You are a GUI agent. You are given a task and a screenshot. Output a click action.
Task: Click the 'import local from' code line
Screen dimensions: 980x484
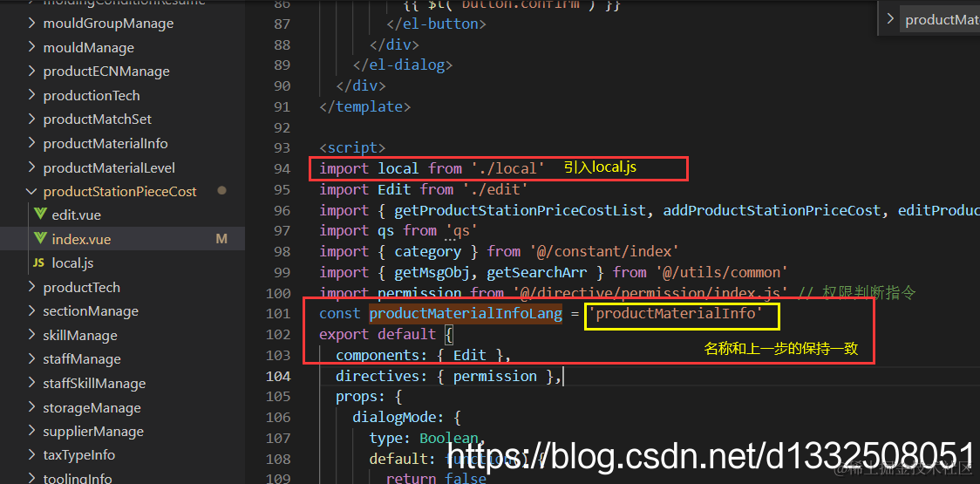point(432,168)
